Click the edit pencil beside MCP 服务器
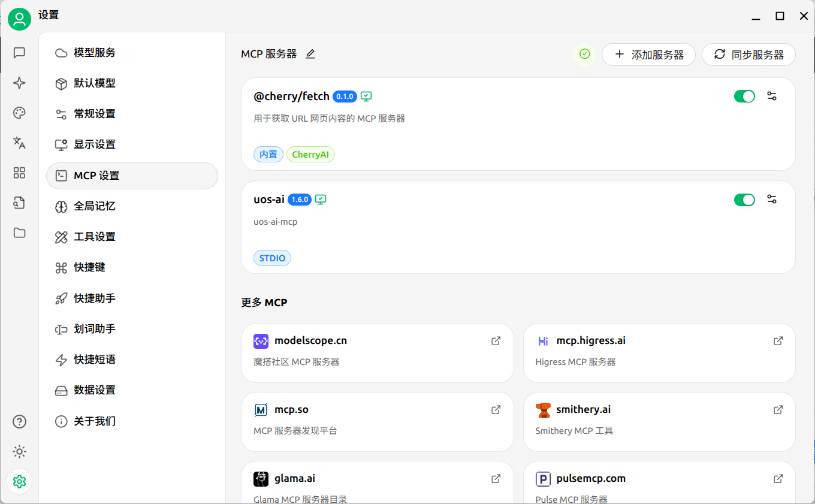Image resolution: width=815 pixels, height=504 pixels. 310,54
